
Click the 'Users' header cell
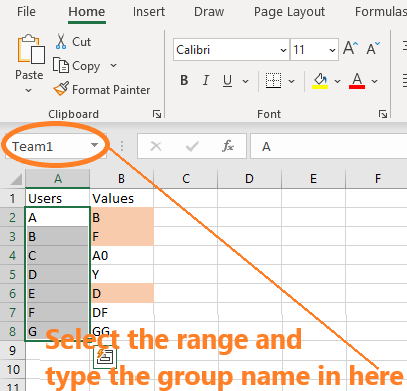point(57,198)
